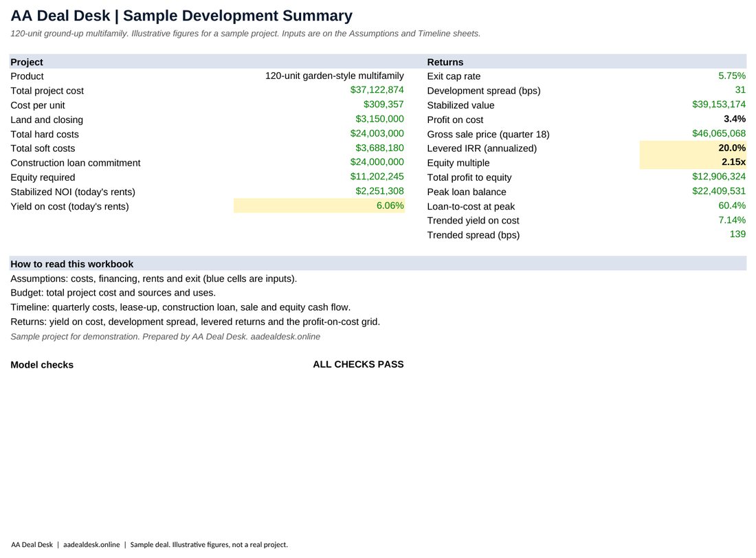756x558 pixels.
Task: Click the 'Product' row label
Action: [x=27, y=76]
